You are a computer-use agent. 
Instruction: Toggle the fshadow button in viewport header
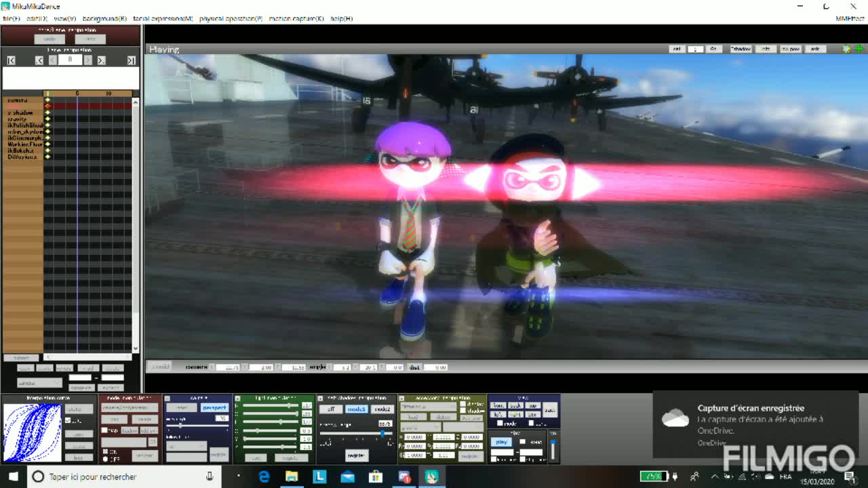click(740, 49)
